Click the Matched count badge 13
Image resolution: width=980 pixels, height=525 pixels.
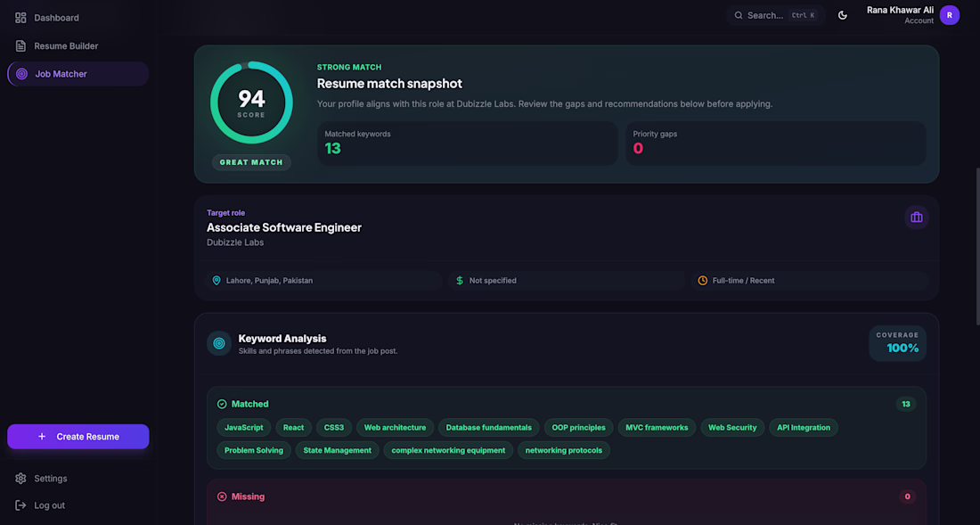[x=906, y=405]
